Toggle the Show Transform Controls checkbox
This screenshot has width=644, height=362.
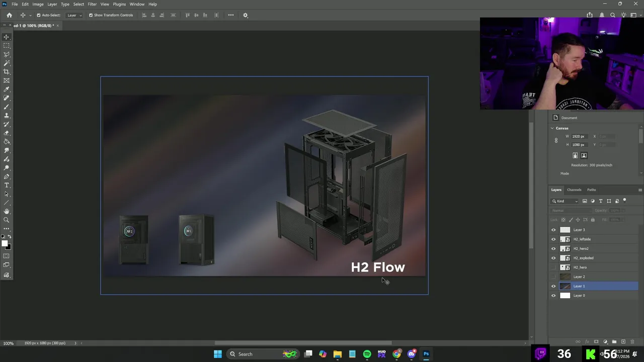[91, 15]
